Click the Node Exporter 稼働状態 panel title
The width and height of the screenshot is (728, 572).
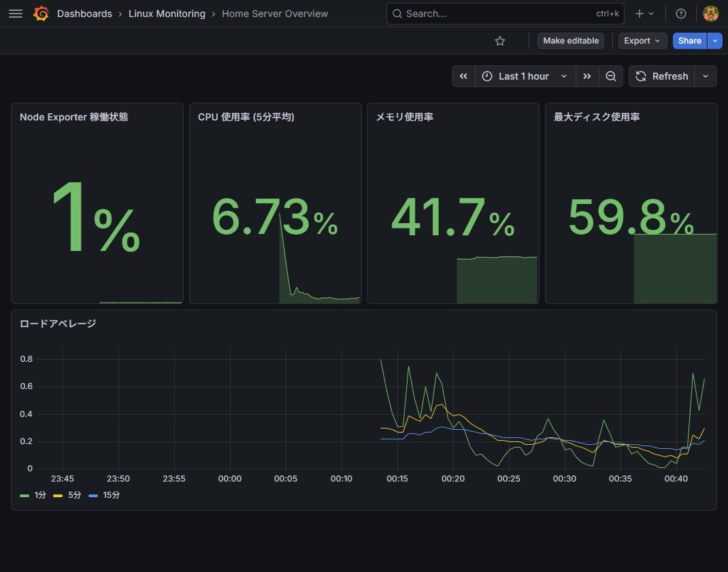pos(74,117)
